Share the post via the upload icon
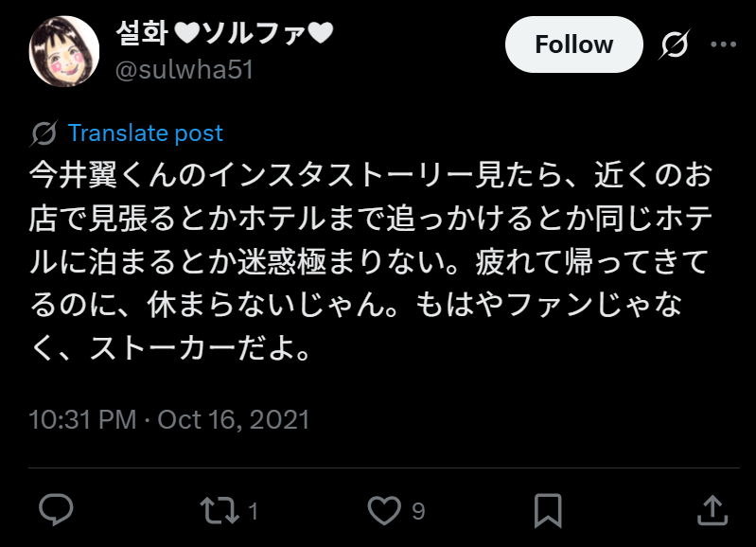Screen dimensions: 756x547 click(x=711, y=511)
